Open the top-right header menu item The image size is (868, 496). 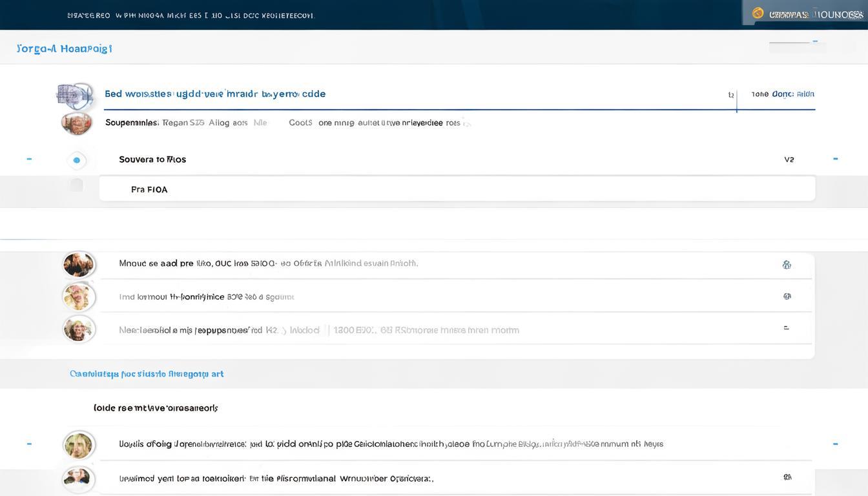[816, 14]
